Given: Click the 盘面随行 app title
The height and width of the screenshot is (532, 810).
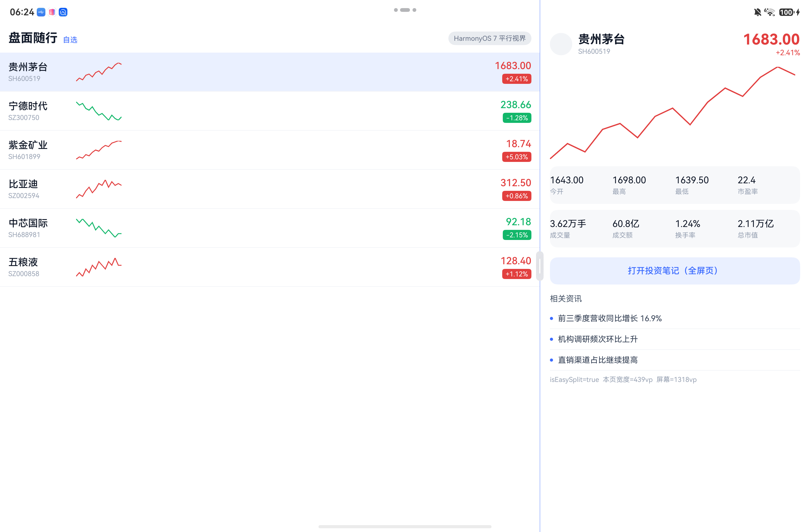Looking at the screenshot, I should pyautogui.click(x=33, y=38).
